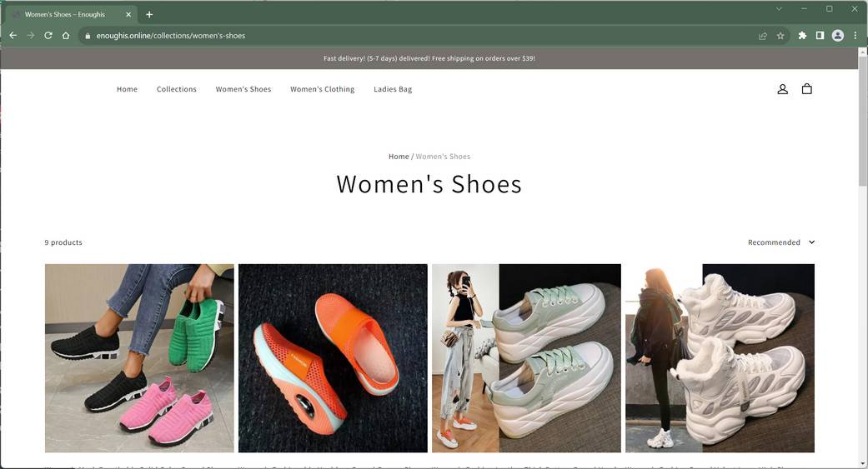Toggle the browser side panel
868x469 pixels.
click(x=820, y=35)
